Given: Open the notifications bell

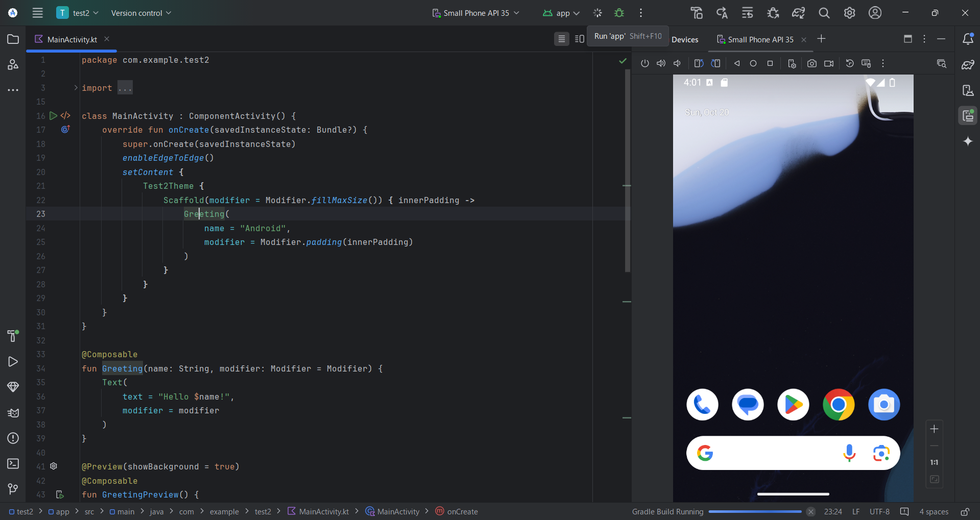Looking at the screenshot, I should point(969,39).
